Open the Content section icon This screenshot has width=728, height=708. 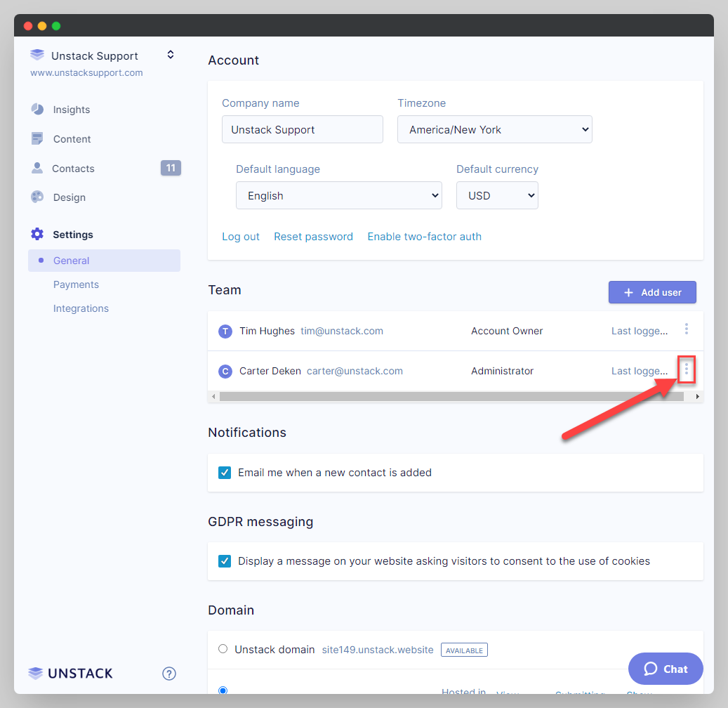pyautogui.click(x=37, y=138)
